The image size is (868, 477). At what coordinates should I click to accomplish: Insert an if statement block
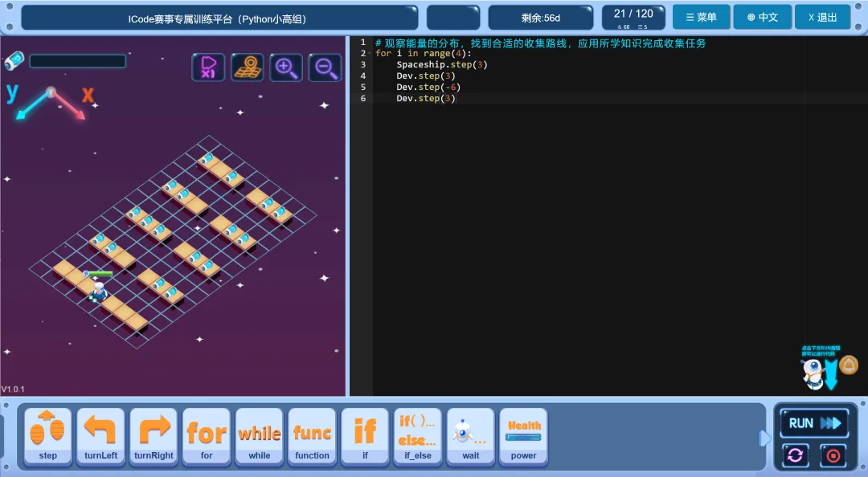pyautogui.click(x=365, y=437)
